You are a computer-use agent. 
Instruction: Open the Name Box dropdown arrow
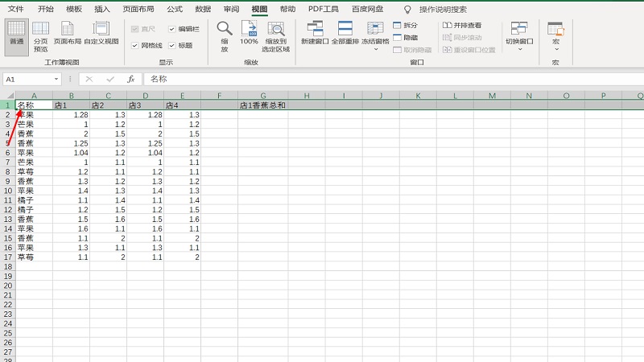56,79
